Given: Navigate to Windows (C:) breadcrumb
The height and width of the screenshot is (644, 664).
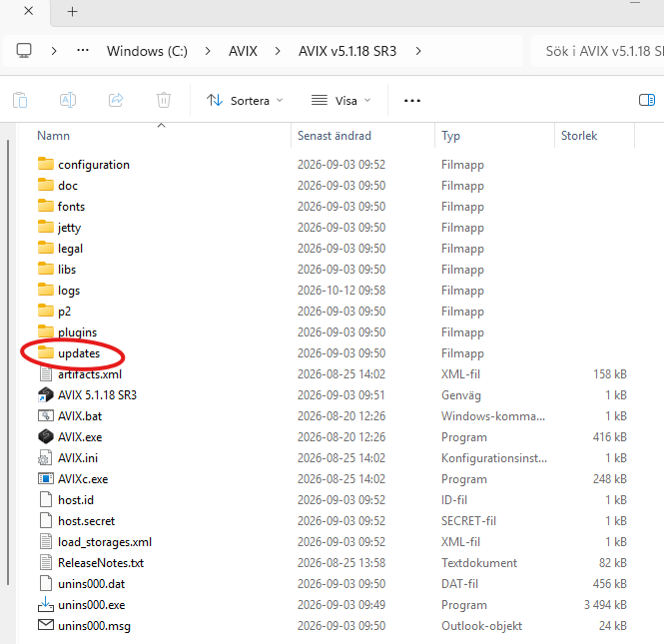Looking at the screenshot, I should [x=147, y=51].
